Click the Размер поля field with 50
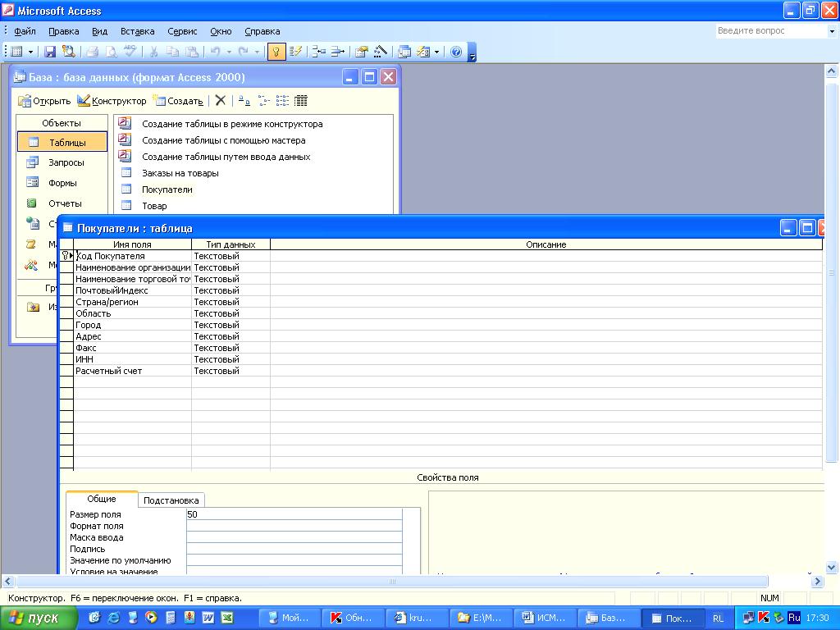 tap(294, 514)
